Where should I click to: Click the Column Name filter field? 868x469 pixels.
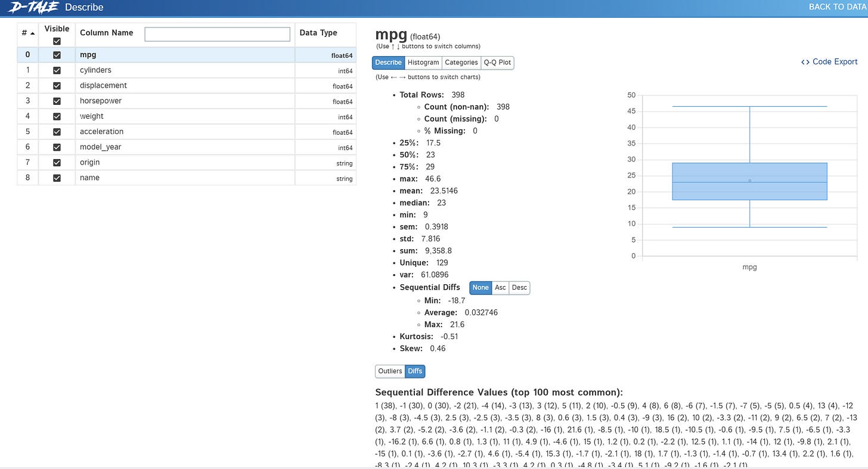[216, 33]
